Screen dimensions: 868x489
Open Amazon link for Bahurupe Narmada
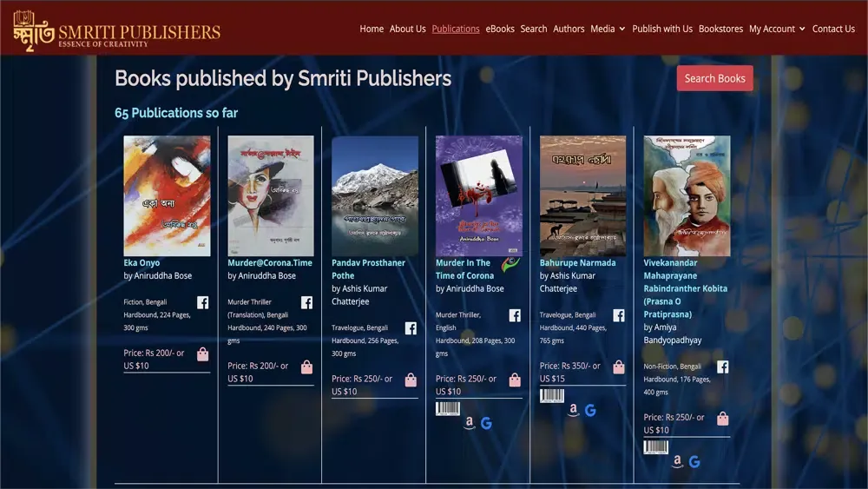click(574, 410)
